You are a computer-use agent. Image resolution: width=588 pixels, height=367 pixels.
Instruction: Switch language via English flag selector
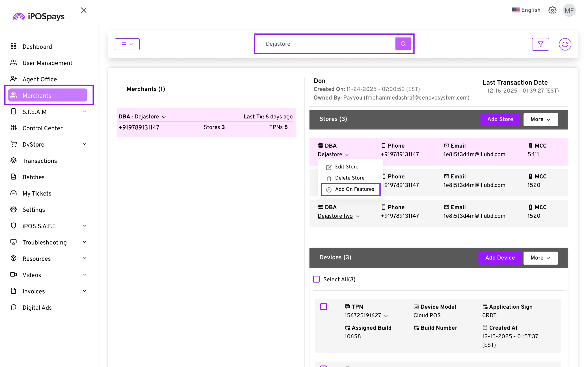pyautogui.click(x=526, y=10)
